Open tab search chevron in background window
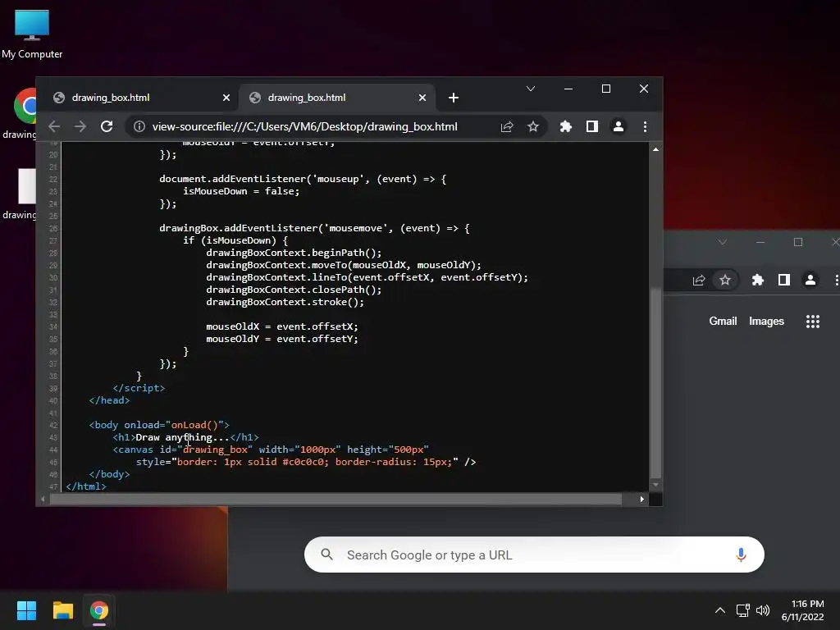 pyautogui.click(x=722, y=242)
